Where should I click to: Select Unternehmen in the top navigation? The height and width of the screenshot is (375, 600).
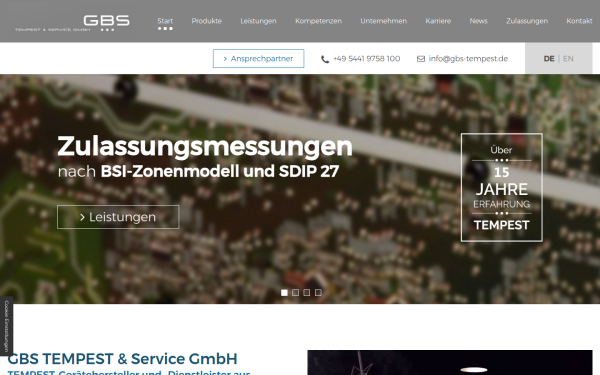tap(383, 21)
